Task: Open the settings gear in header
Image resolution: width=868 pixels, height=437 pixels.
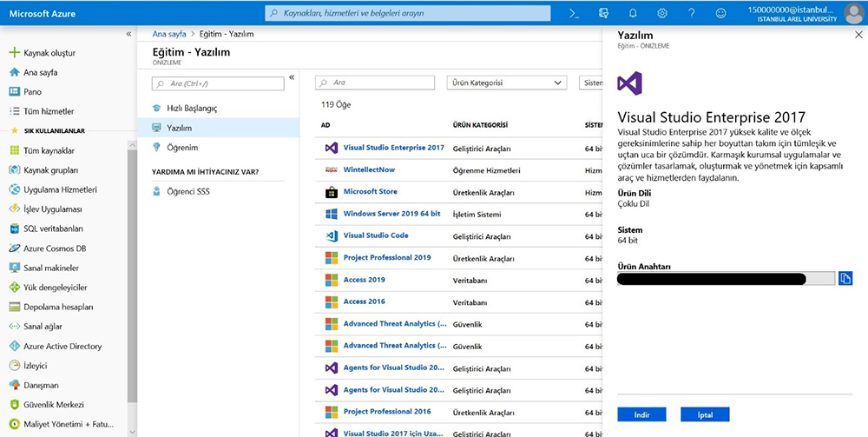Action: click(x=662, y=13)
